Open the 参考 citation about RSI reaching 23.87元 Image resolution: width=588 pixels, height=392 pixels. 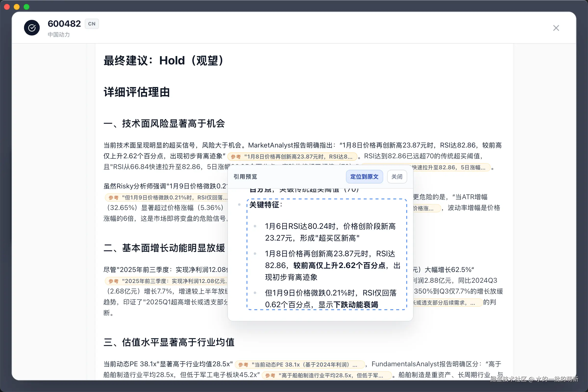(293, 156)
